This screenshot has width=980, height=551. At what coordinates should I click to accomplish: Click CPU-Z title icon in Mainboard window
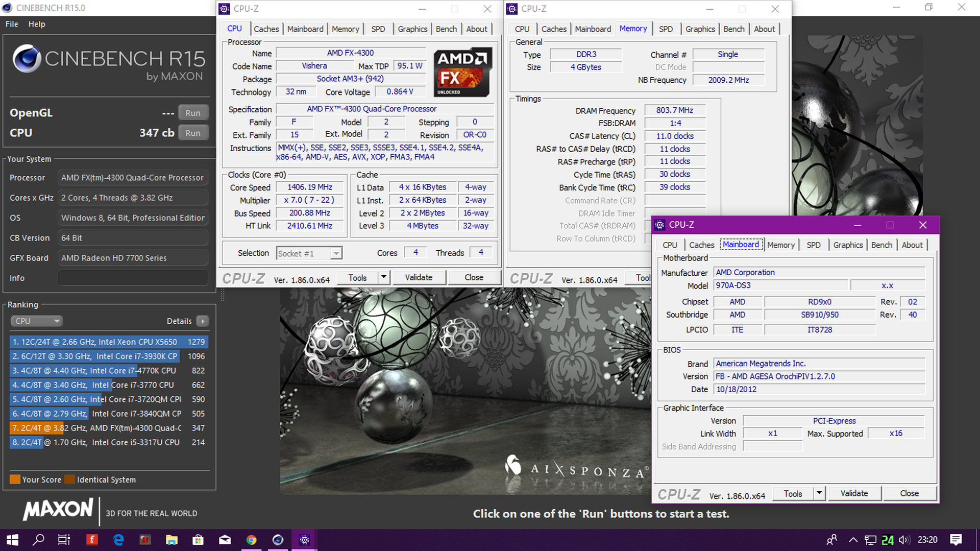(x=660, y=225)
